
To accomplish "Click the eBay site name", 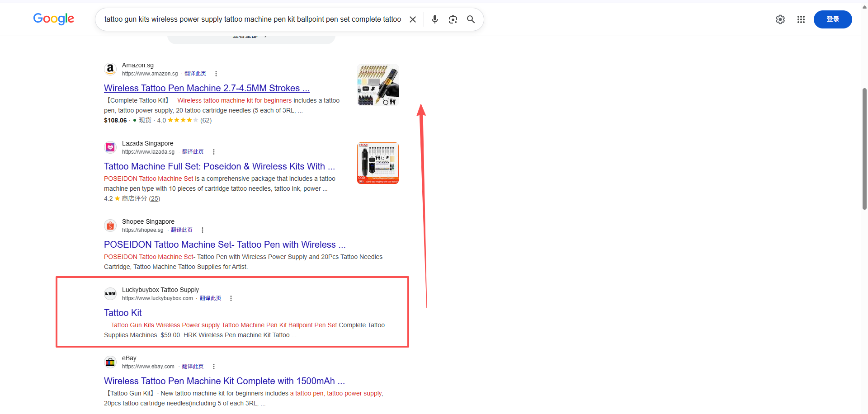I will pos(129,358).
